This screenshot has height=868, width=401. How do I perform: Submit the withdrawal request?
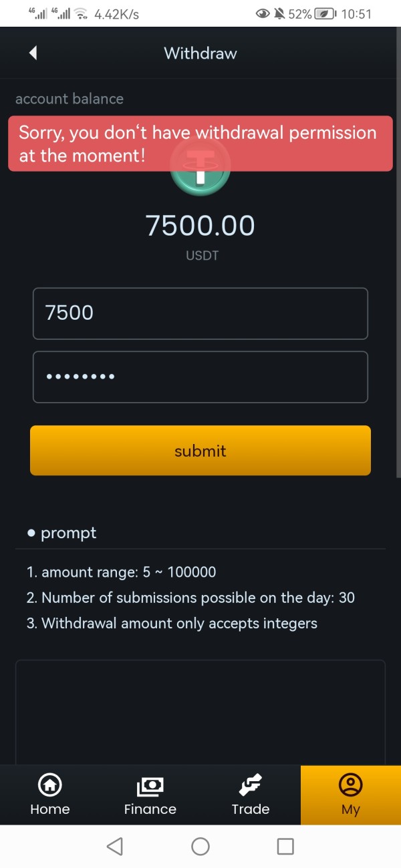200,451
